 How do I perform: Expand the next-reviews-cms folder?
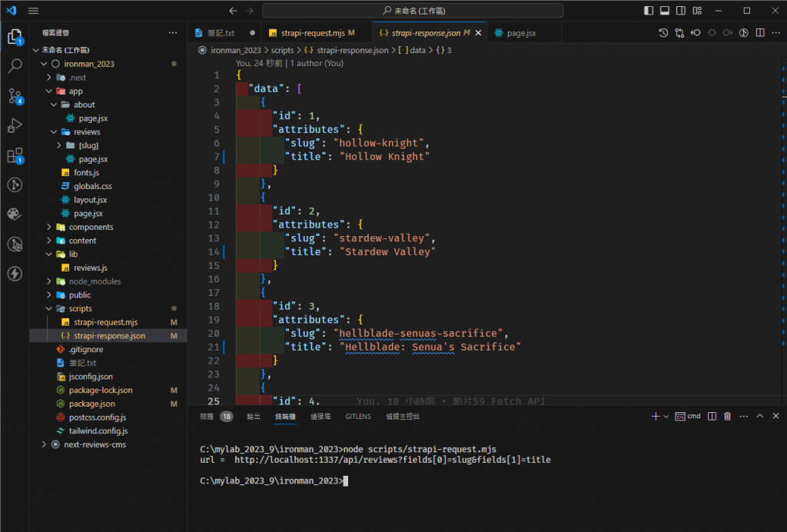pos(44,444)
